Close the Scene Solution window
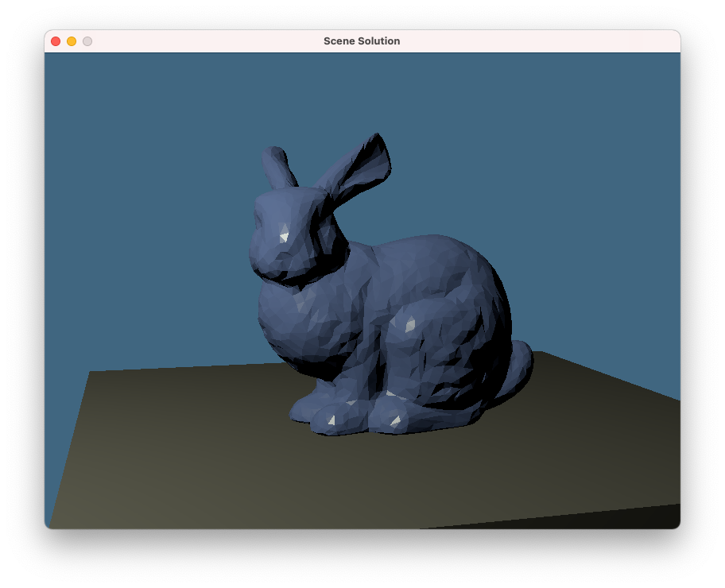Image resolution: width=725 pixels, height=588 pixels. click(x=56, y=41)
